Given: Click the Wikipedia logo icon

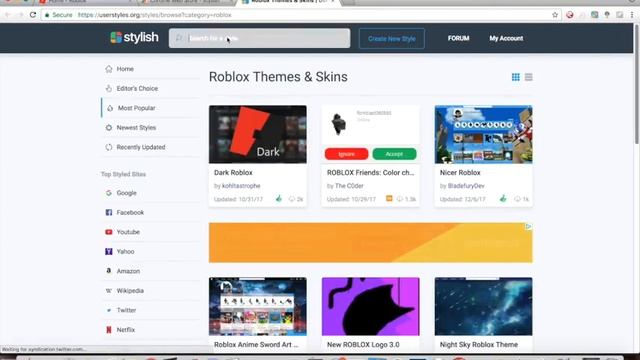Looking at the screenshot, I should [109, 291].
